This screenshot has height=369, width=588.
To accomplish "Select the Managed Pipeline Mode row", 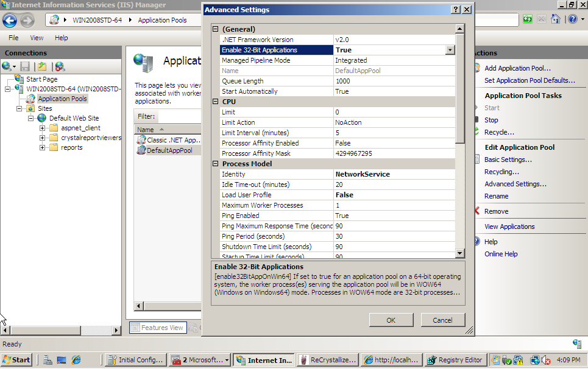I will (338, 60).
